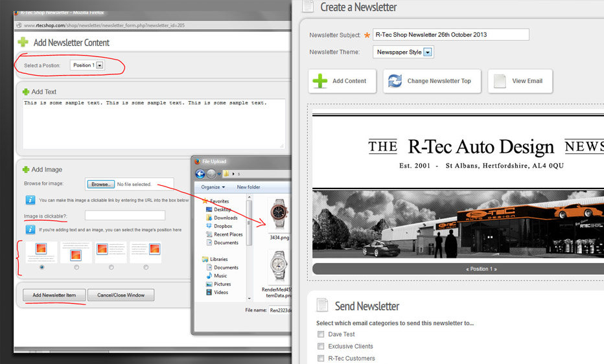Viewport: 604px width, 364px height.
Task: Choose the fourth image position layout thumbnail
Action: click(146, 252)
